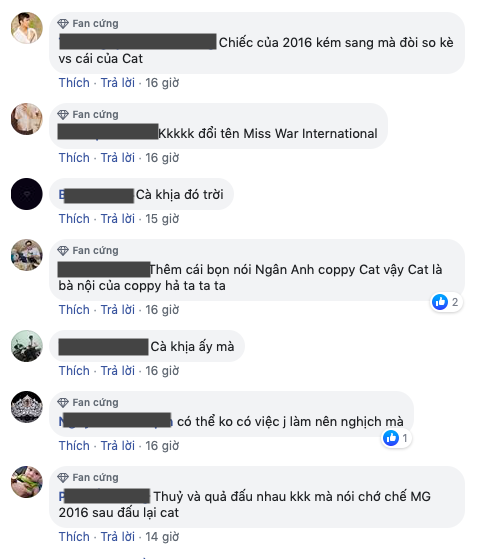Open the like reaction count showing 2
The height and width of the screenshot is (559, 497).
pos(446,302)
